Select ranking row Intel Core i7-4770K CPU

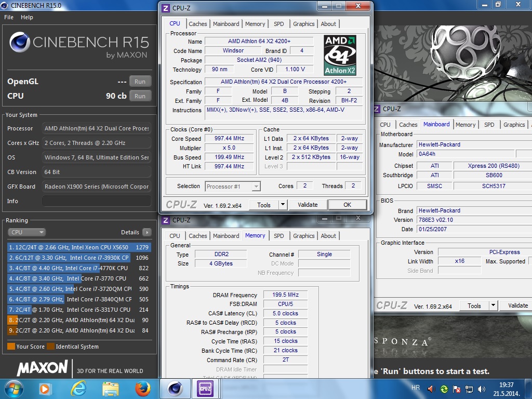(x=79, y=268)
